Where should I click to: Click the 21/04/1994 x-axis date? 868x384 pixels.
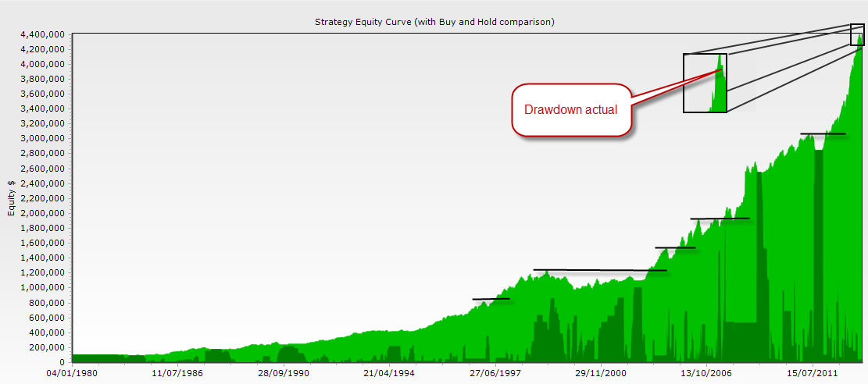(388, 374)
